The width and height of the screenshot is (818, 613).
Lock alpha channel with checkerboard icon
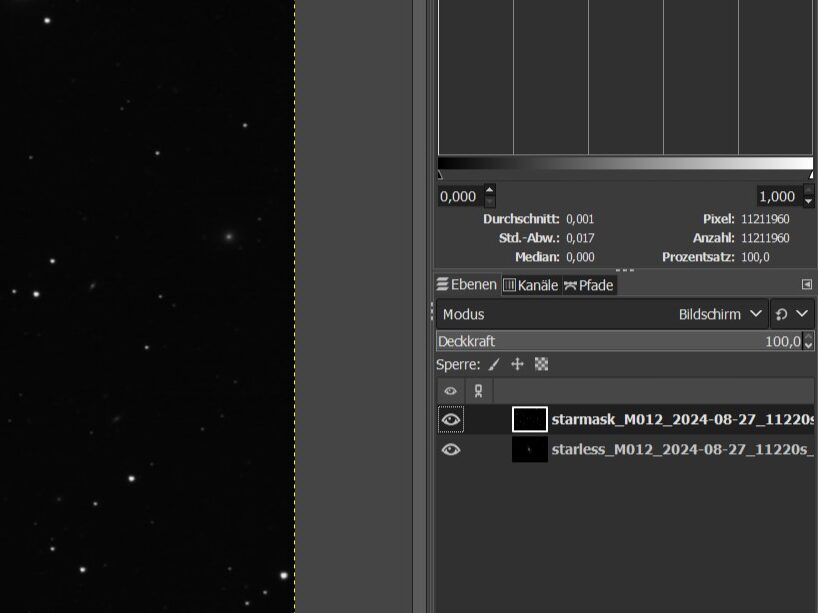(x=542, y=364)
